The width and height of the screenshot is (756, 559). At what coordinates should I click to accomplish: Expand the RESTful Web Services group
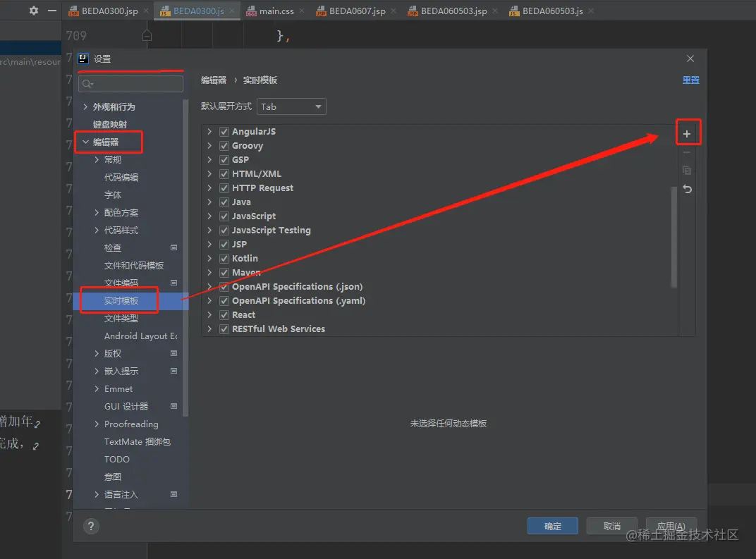pyautogui.click(x=209, y=328)
